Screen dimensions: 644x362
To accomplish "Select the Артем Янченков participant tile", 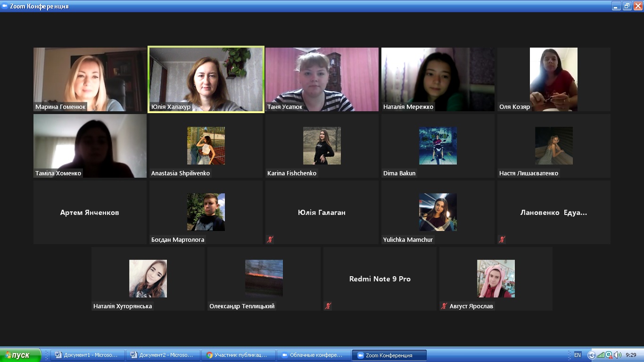I will (90, 212).
